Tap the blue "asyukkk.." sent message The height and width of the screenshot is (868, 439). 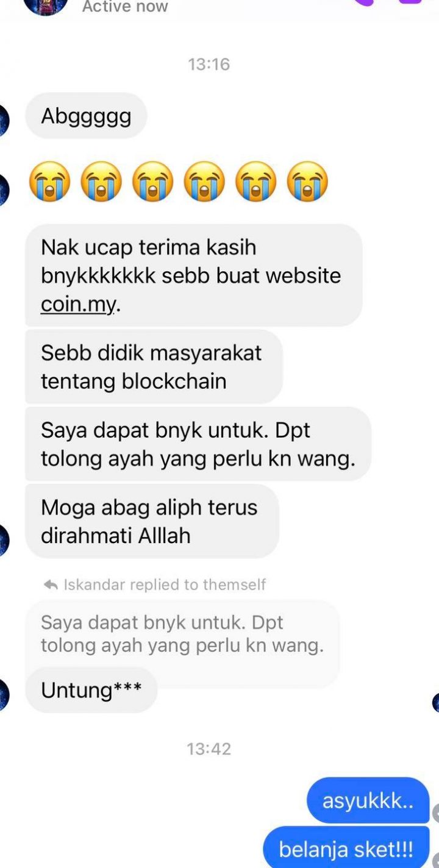(368, 800)
